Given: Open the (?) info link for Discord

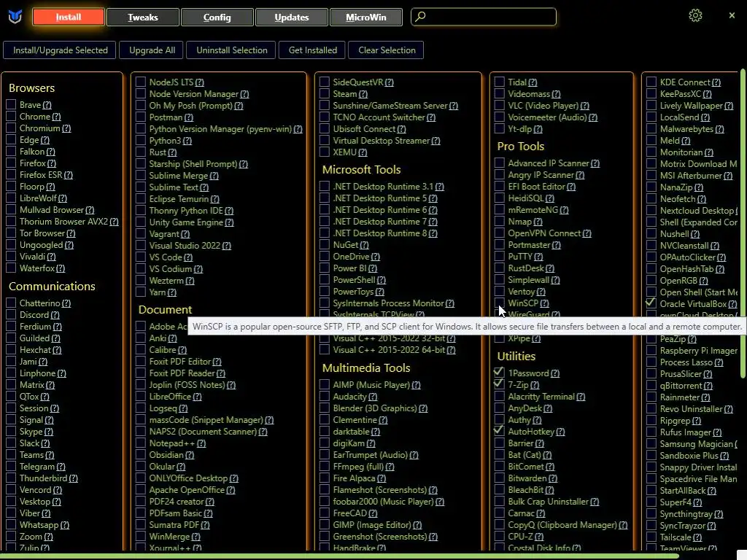Looking at the screenshot, I should [55, 315].
